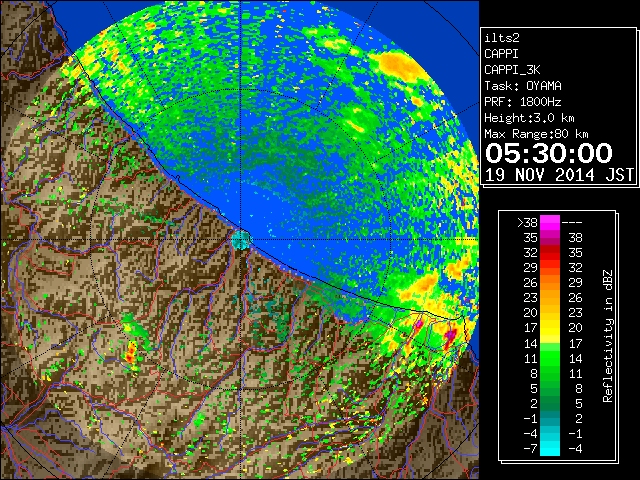The image size is (640, 480).
Task: Pick the red band of the reflectivity scale
Action: [550, 253]
